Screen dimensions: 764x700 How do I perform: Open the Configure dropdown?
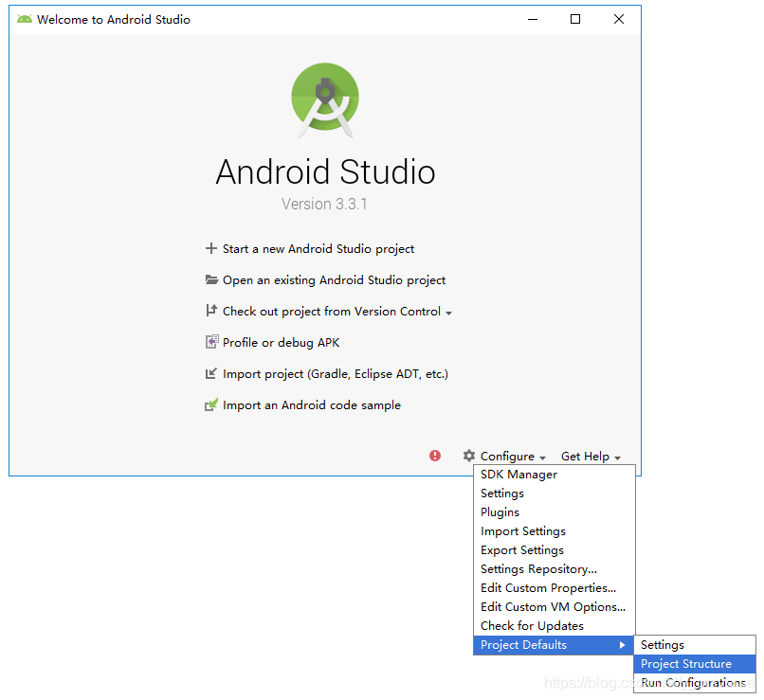(x=508, y=456)
